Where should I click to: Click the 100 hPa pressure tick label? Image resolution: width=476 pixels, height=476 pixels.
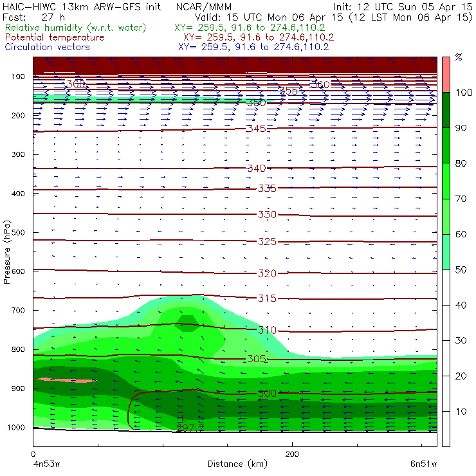coord(18,77)
